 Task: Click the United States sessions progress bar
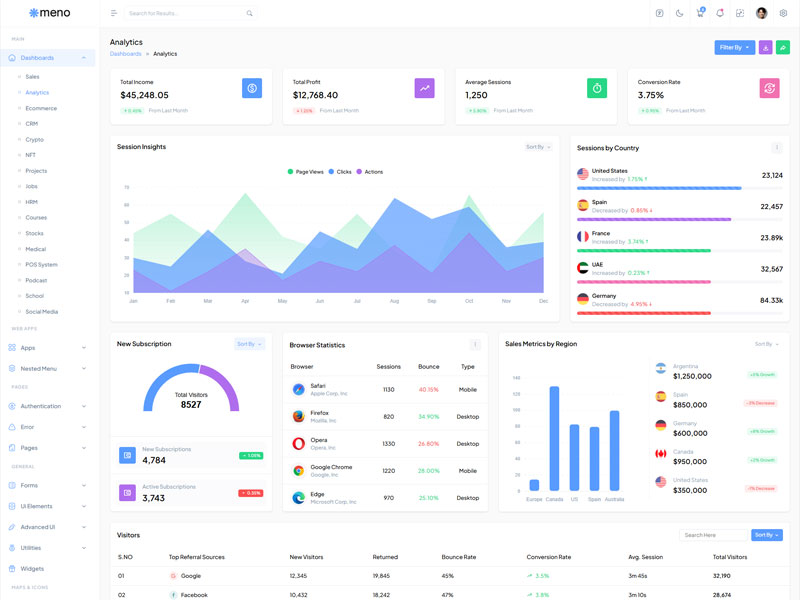coord(659,188)
